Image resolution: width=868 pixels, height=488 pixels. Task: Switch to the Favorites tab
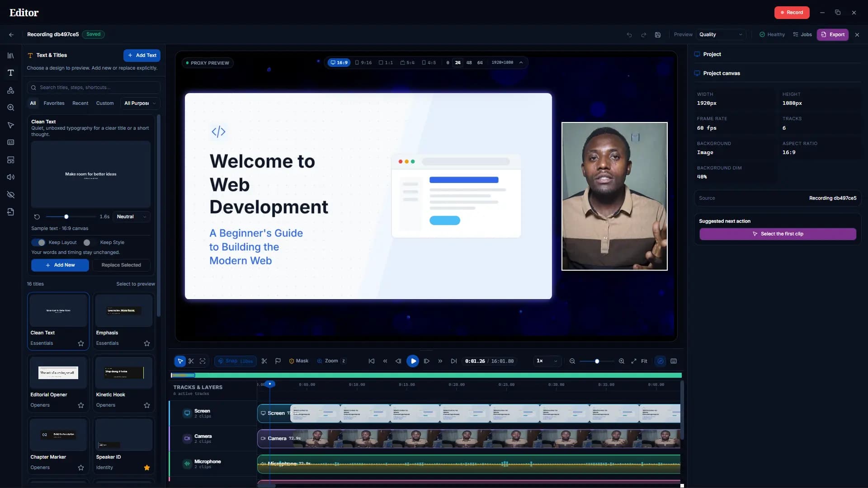tap(54, 103)
